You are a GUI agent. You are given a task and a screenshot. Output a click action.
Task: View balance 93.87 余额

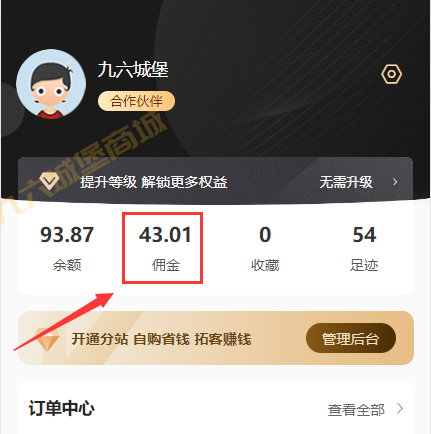click(67, 248)
